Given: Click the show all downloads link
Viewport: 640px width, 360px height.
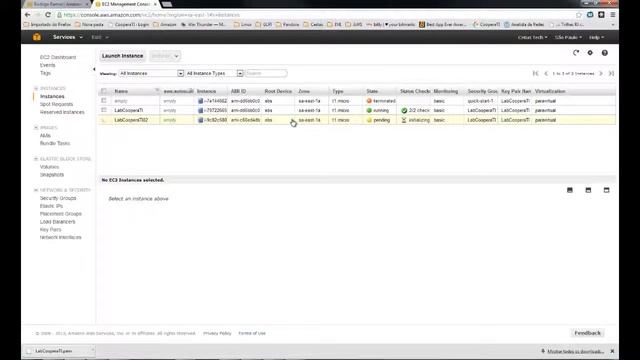Looking at the screenshot, I should [576, 351].
